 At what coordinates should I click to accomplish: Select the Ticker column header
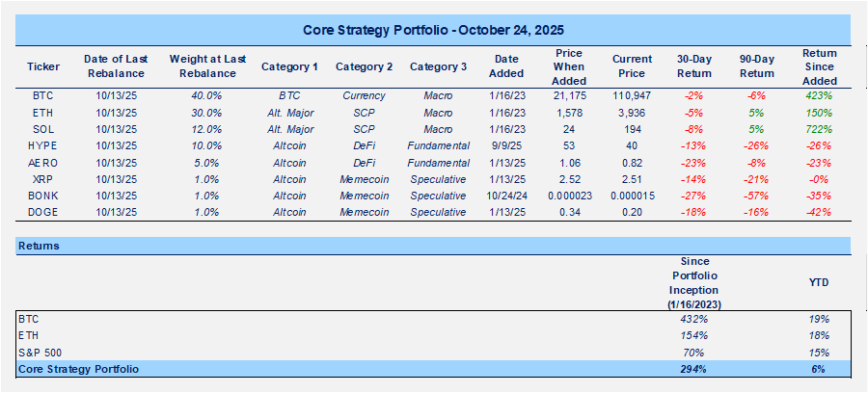point(43,66)
